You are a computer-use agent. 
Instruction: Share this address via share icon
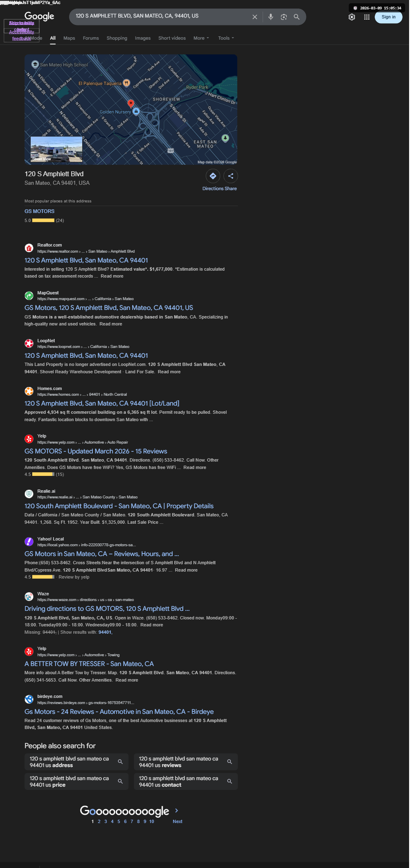(231, 176)
